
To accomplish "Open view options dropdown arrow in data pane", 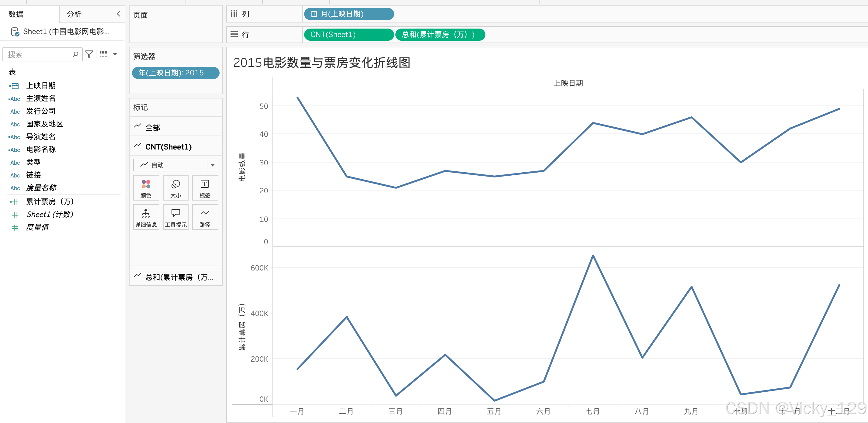I will click(115, 54).
